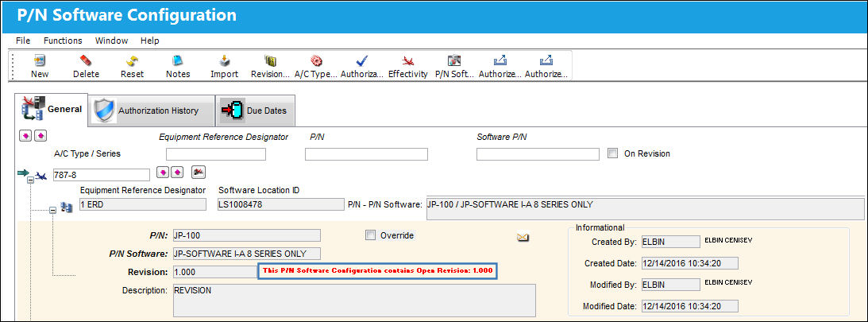Switch to the Authorization History tab
The width and height of the screenshot is (868, 322).
(x=151, y=111)
